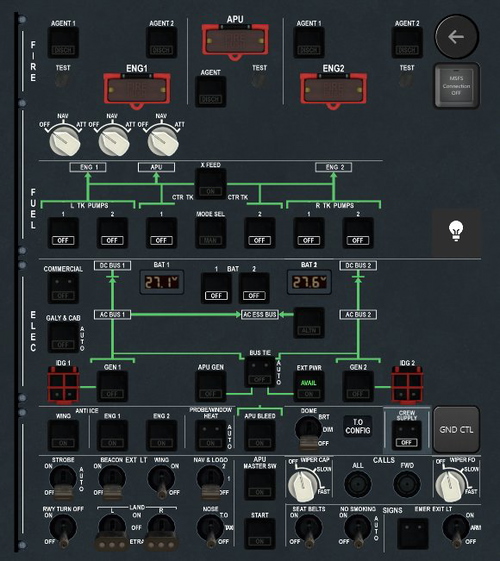The image size is (500, 561).
Task: Flip the NAV & LOGO light switch
Action: point(210,482)
